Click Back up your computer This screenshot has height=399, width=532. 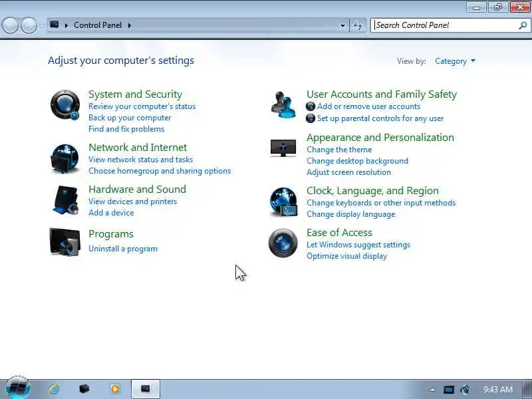click(130, 118)
